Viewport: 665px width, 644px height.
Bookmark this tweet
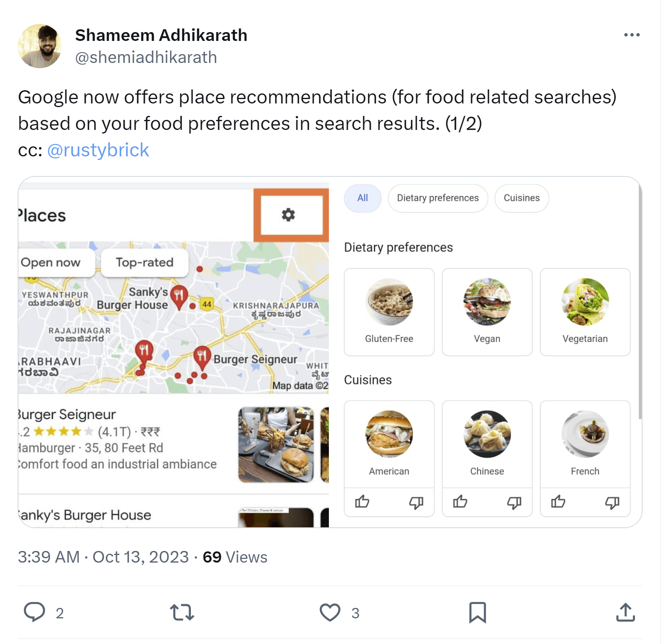click(x=477, y=612)
